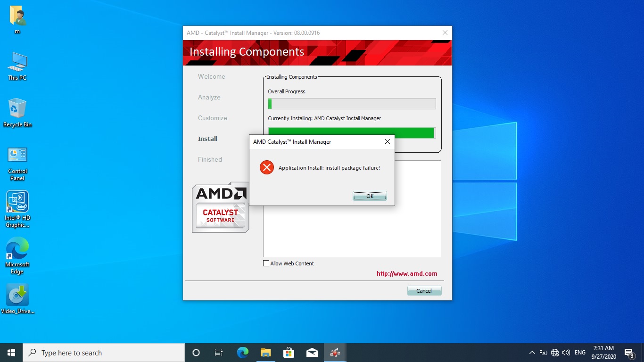The height and width of the screenshot is (362, 644).
Task: Click the taskbar search box
Action: [104, 353]
